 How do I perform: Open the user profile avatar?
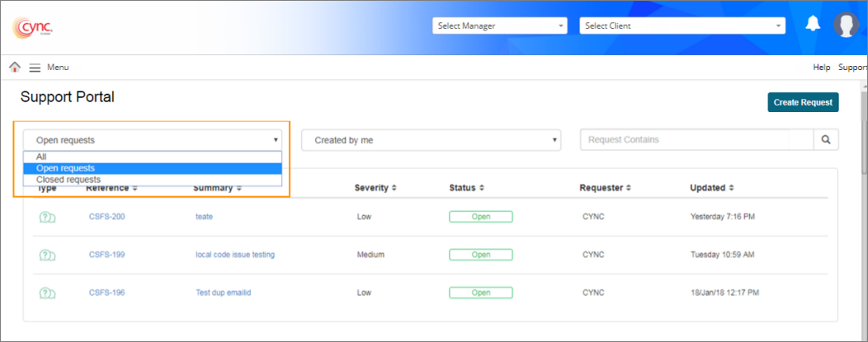846,26
